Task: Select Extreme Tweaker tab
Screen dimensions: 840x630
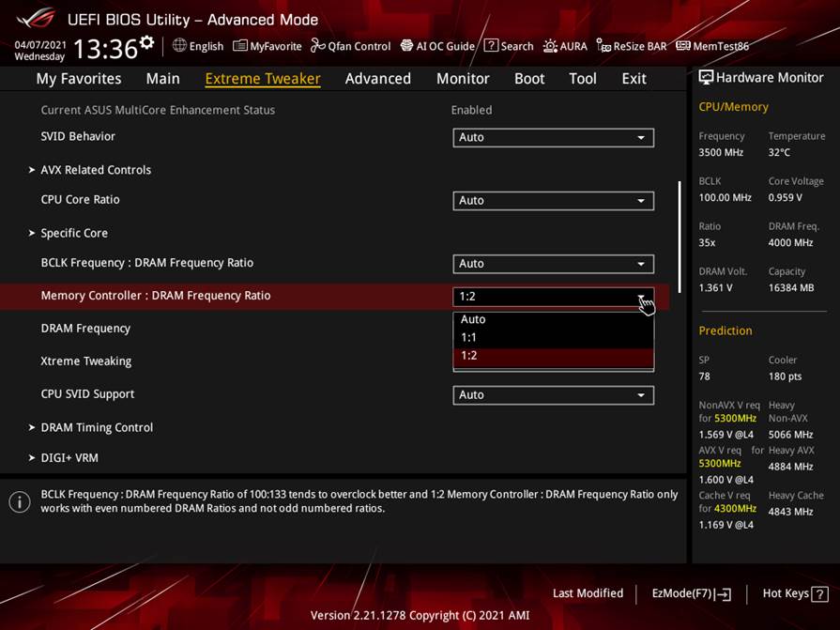Action: (x=263, y=79)
